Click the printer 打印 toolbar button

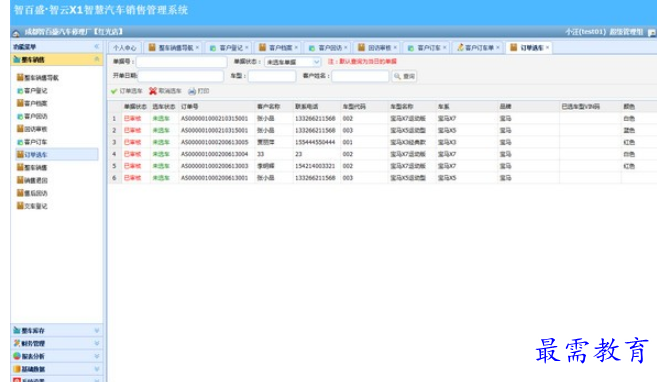(199, 91)
